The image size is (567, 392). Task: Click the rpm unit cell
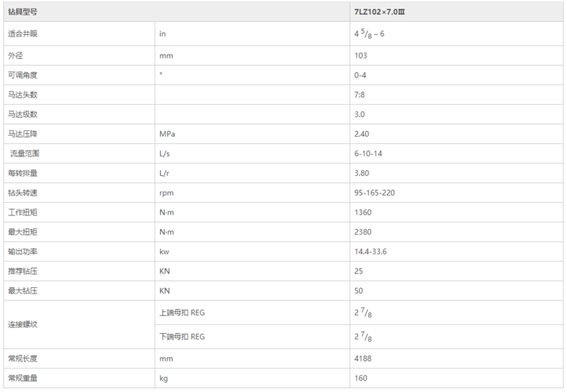click(252, 193)
